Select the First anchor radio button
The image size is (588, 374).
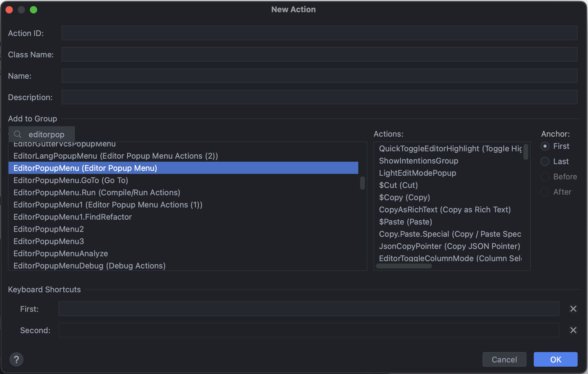[545, 146]
